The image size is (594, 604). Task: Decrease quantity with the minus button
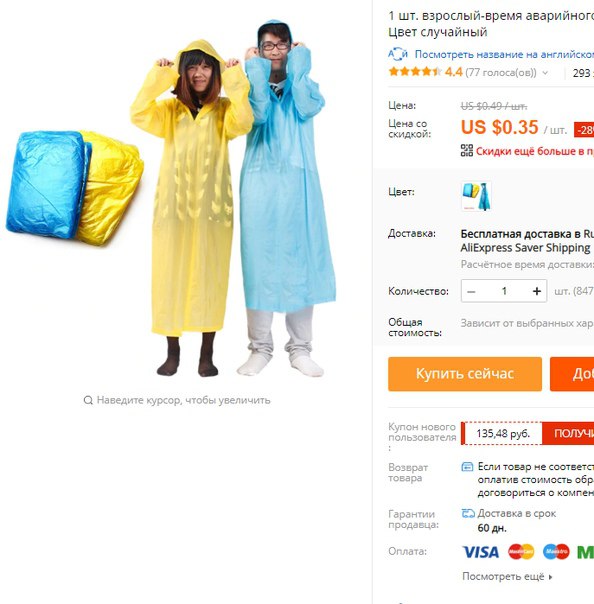tap(471, 292)
